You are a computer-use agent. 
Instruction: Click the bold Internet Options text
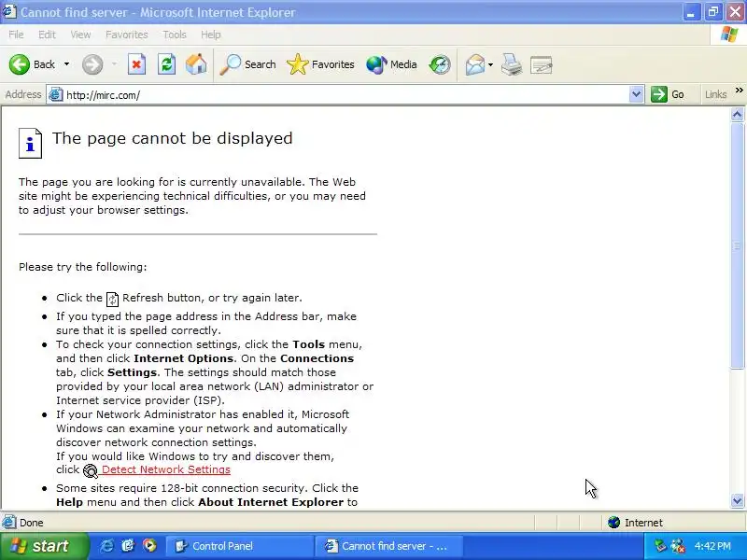click(x=183, y=358)
